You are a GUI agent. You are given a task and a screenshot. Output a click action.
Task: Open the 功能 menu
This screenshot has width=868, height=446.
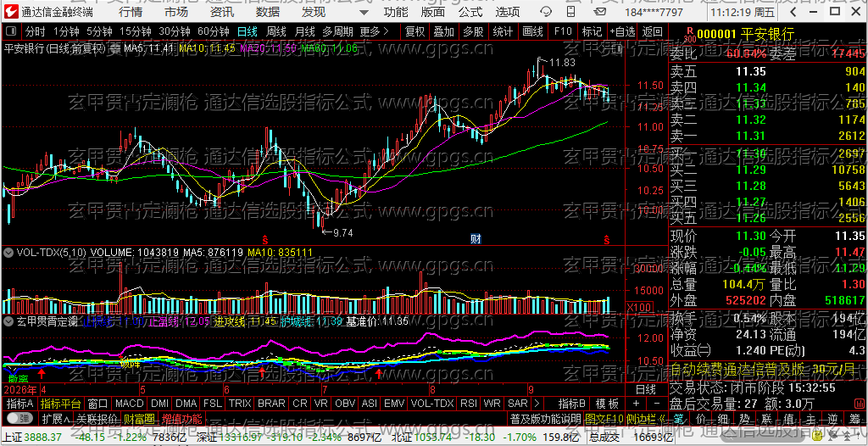point(396,12)
